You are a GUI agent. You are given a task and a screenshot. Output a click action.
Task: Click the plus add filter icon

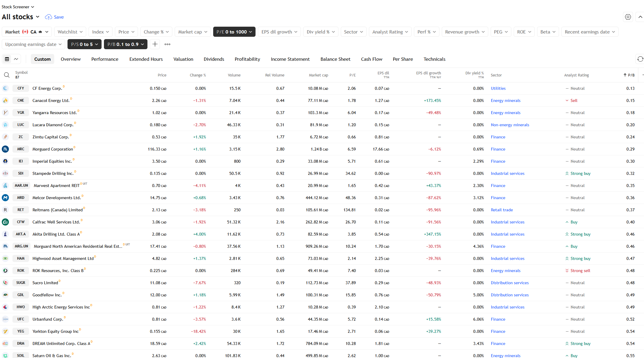pyautogui.click(x=155, y=44)
